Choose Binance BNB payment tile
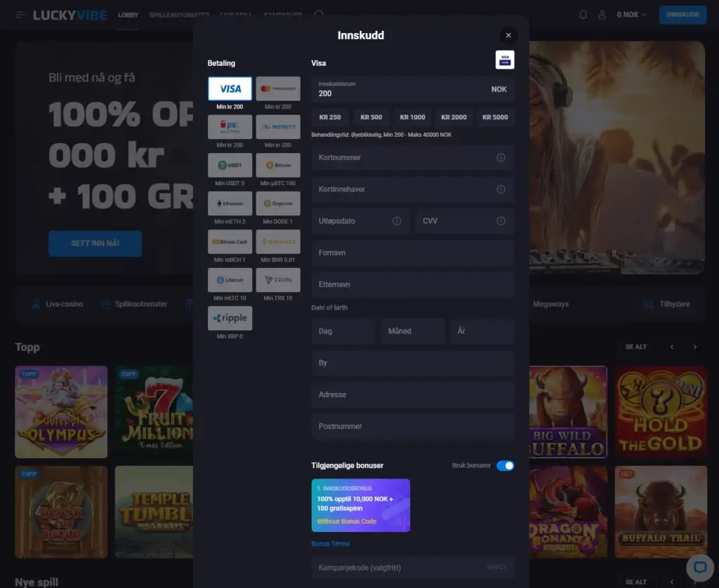This screenshot has width=719, height=588. coord(278,241)
